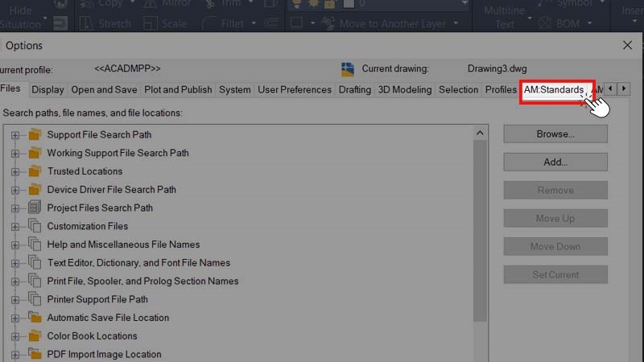Click Print File, Spooler files icon
The width and height of the screenshot is (644, 362).
click(35, 281)
